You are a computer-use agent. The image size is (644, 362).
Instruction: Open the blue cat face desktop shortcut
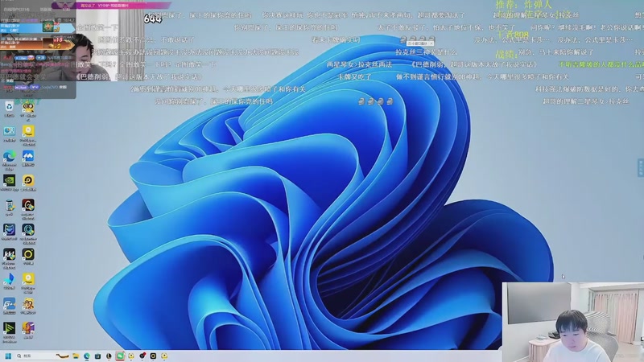[x=9, y=230]
